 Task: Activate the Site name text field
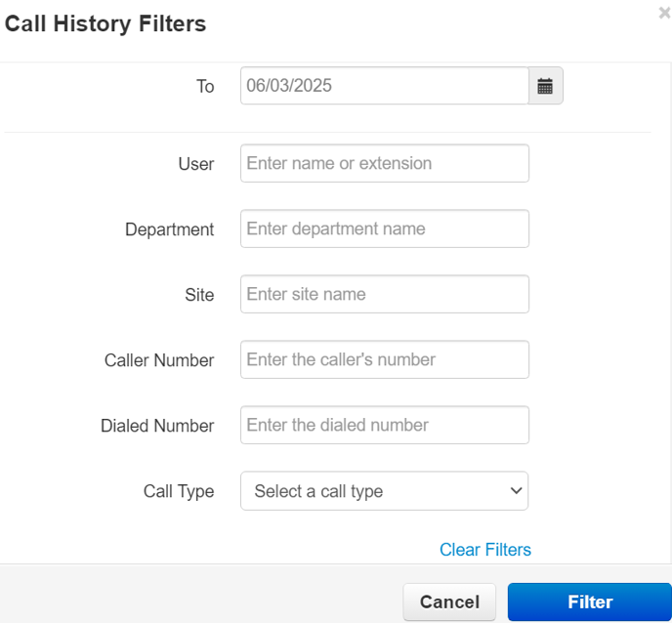click(385, 294)
